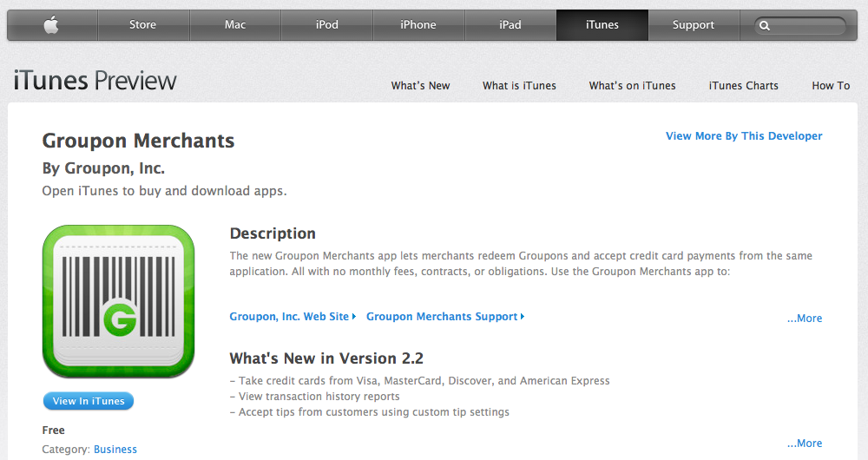Select the iTunes navigation tab
The height and width of the screenshot is (460, 868).
coord(602,25)
